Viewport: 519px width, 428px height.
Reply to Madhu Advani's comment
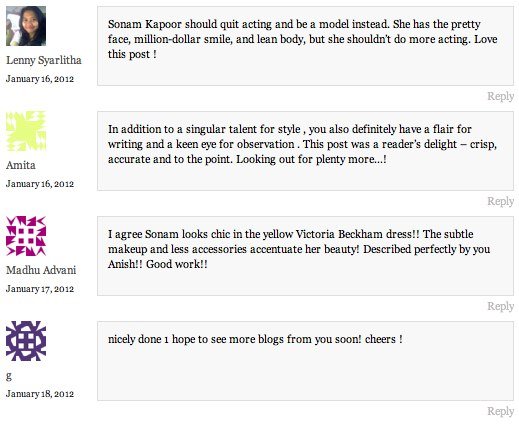tap(500, 306)
